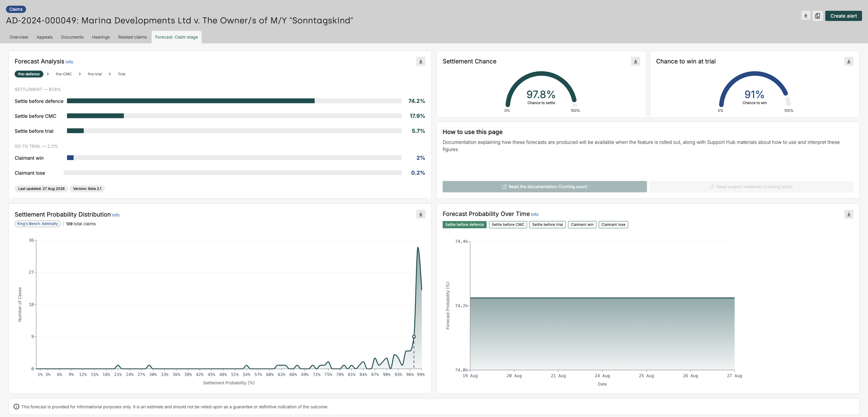Image resolution: width=868 pixels, height=417 pixels.
Task: Click the Settle before defence progress bar
Action: point(234,101)
